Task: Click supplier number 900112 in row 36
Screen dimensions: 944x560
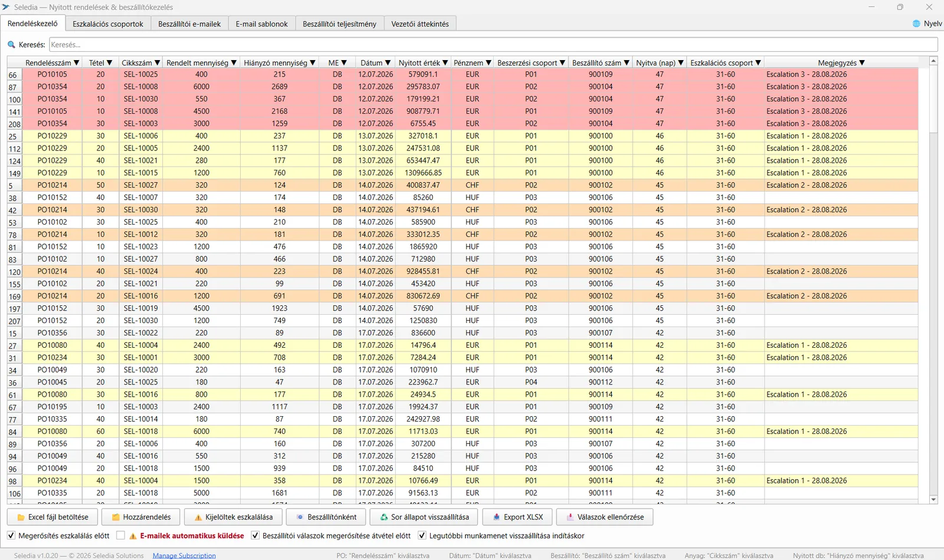Action: click(x=600, y=382)
